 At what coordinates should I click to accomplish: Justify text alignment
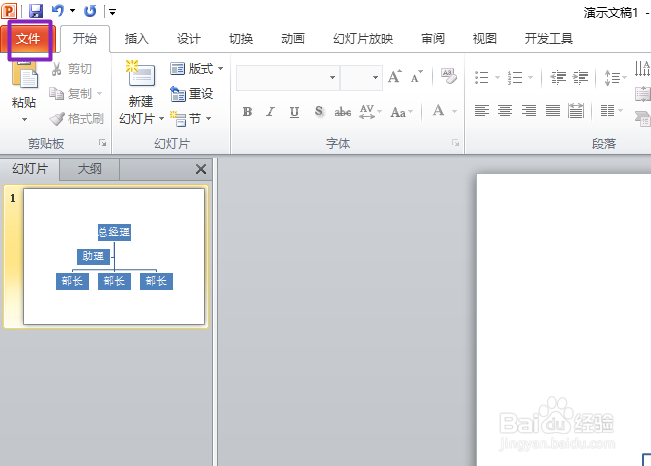(553, 110)
